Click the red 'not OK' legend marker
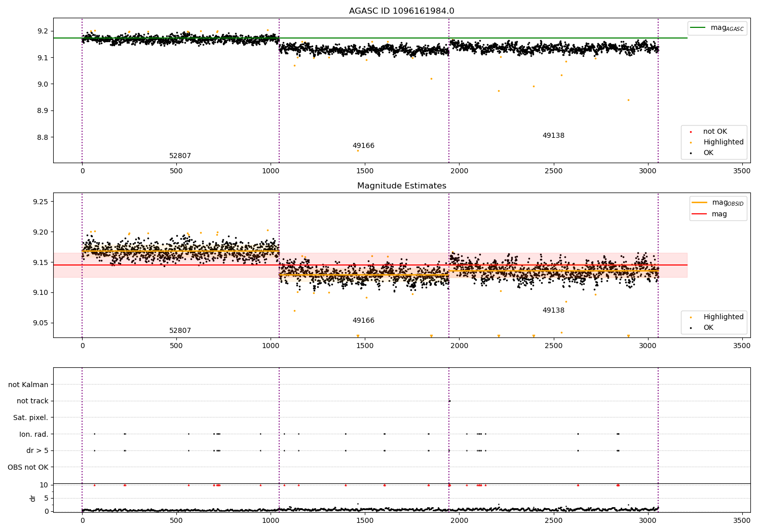 [x=691, y=132]
